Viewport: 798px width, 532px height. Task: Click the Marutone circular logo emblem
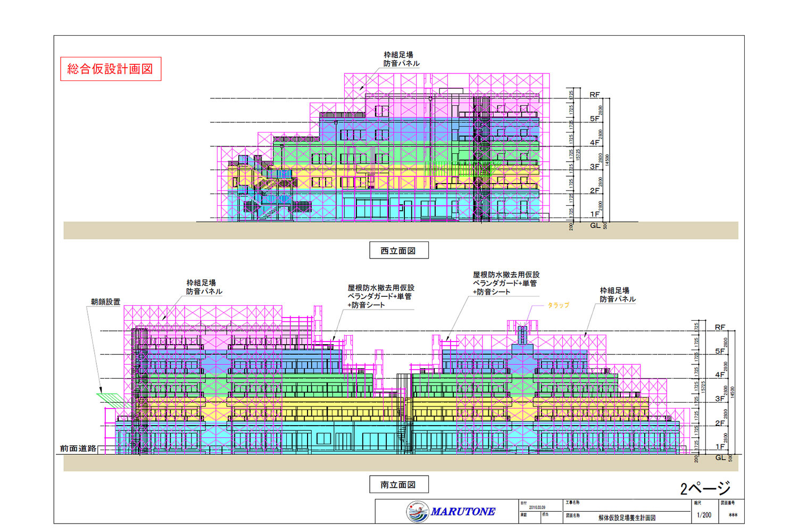pyautogui.click(x=418, y=512)
